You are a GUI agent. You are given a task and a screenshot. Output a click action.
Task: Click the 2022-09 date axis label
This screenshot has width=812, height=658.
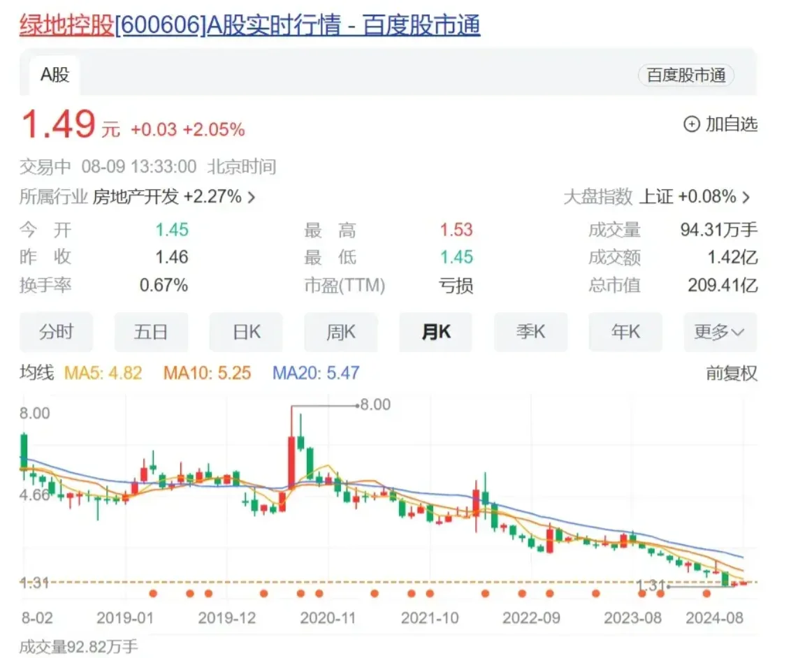(531, 618)
